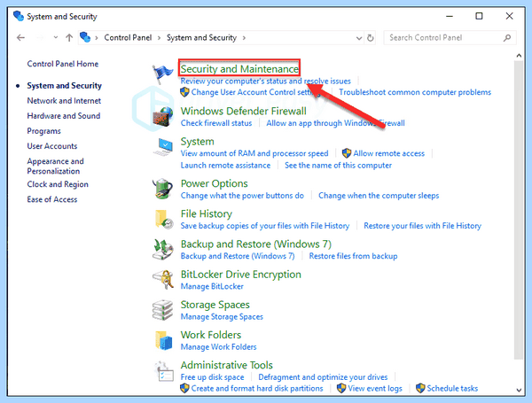This screenshot has width=532, height=403.
Task: Click shield icon beside Create and format partitions
Action: 184,388
